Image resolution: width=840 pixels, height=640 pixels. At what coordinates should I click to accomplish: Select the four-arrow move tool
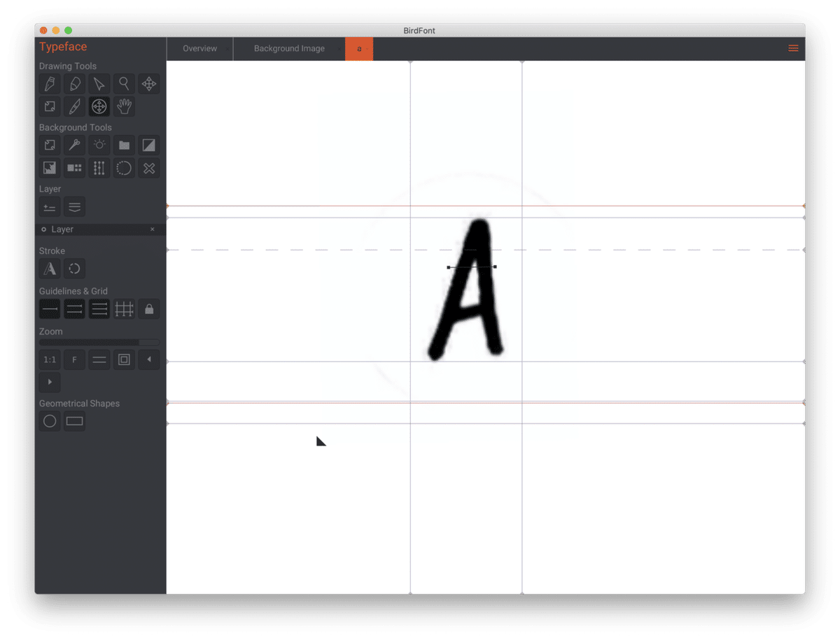(x=148, y=84)
